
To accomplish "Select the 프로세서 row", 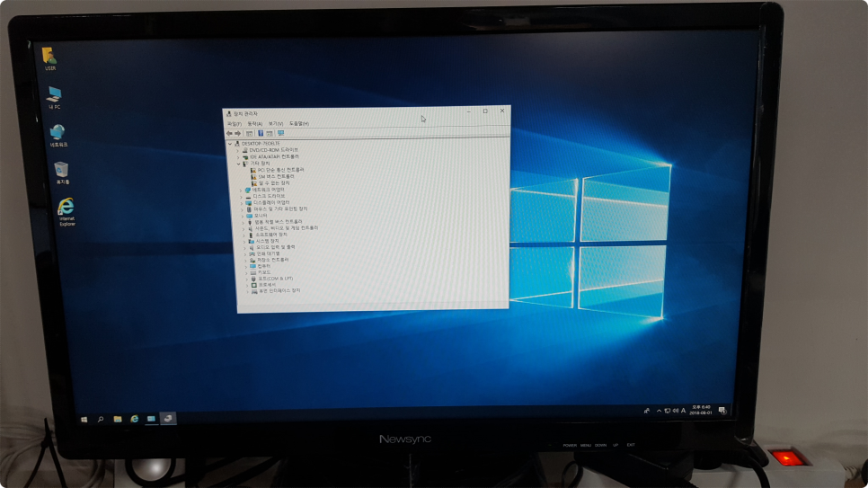I will [263, 285].
